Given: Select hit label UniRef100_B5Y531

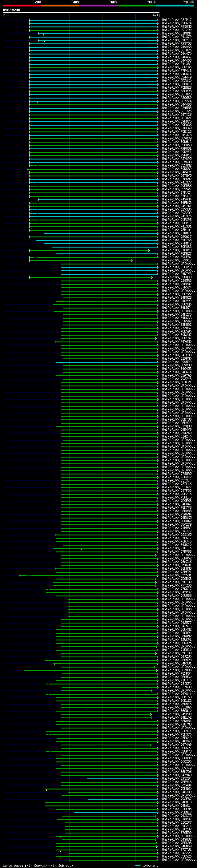Looking at the screenshot, I should pyautogui.click(x=177, y=575).
